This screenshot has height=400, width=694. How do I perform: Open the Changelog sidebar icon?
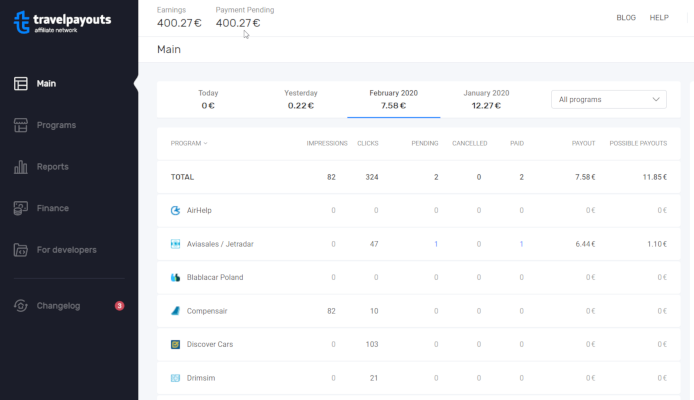click(21, 306)
